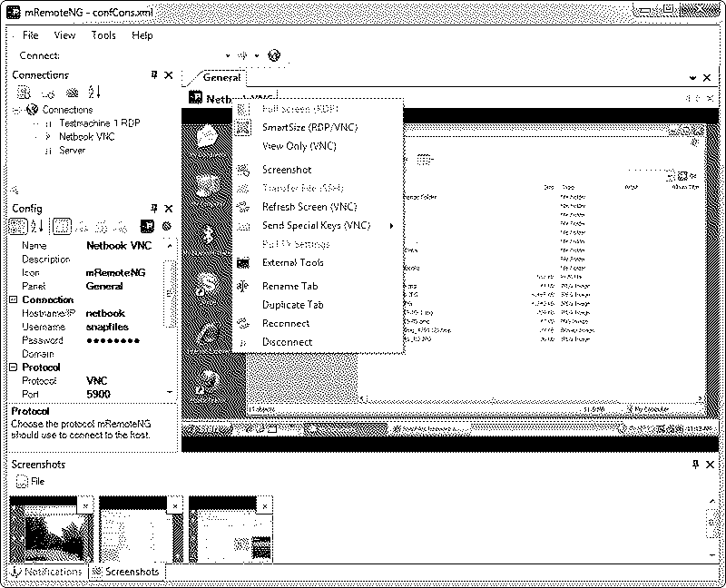This screenshot has height=588, width=726.
Task: Click the globe icon in the Connect toolbar
Action: pos(274,55)
